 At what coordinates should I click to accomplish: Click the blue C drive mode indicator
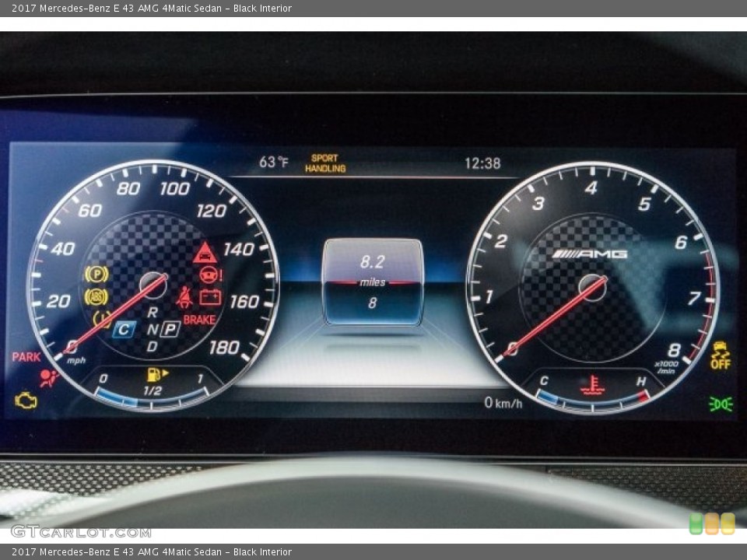124,329
